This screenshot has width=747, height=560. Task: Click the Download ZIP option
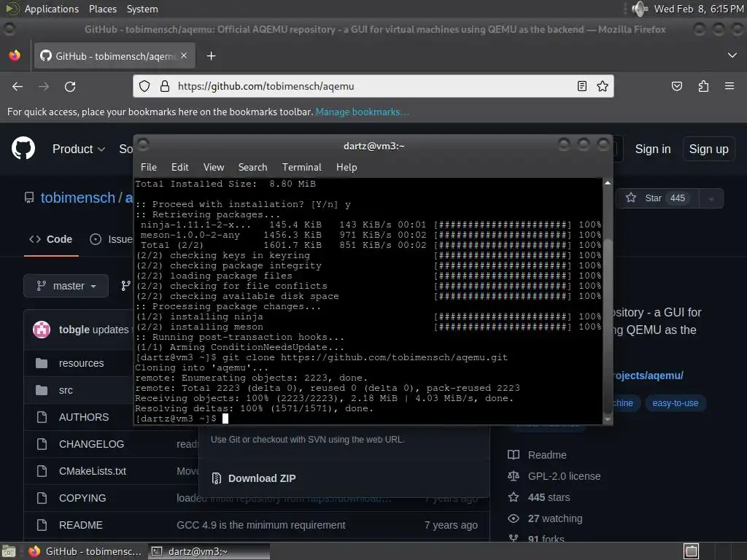click(x=253, y=478)
